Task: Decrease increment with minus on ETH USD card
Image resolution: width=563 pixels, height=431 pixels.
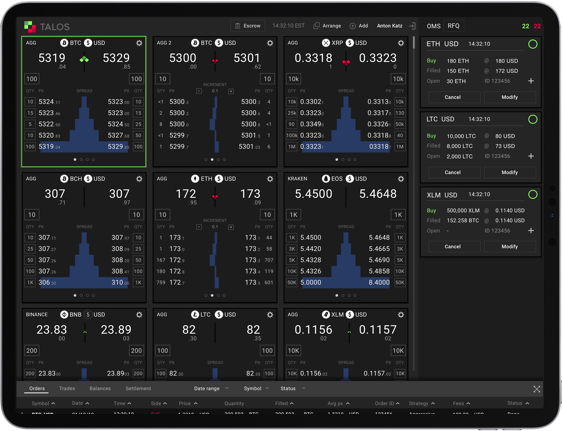Action: [199, 227]
